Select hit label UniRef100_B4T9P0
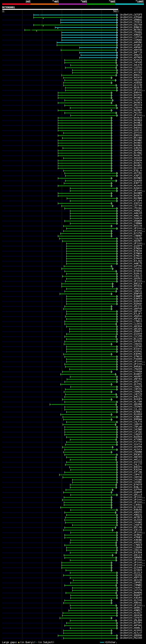146x644 pixels. point(131,623)
